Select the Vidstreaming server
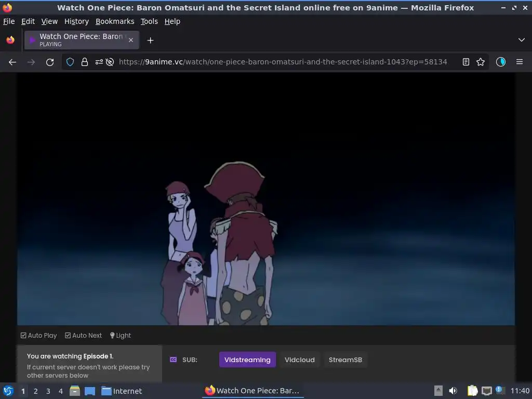Screen dimensions: 532x399 tap(247, 360)
